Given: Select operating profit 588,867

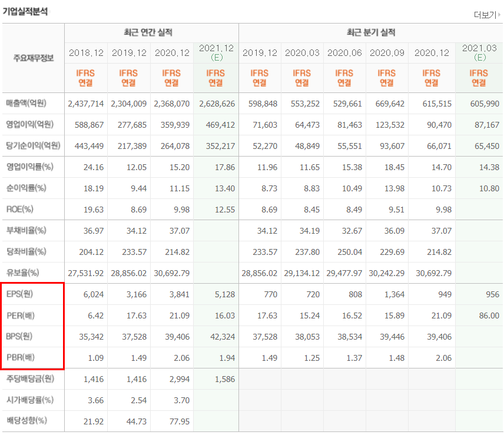Looking at the screenshot, I should point(89,125).
